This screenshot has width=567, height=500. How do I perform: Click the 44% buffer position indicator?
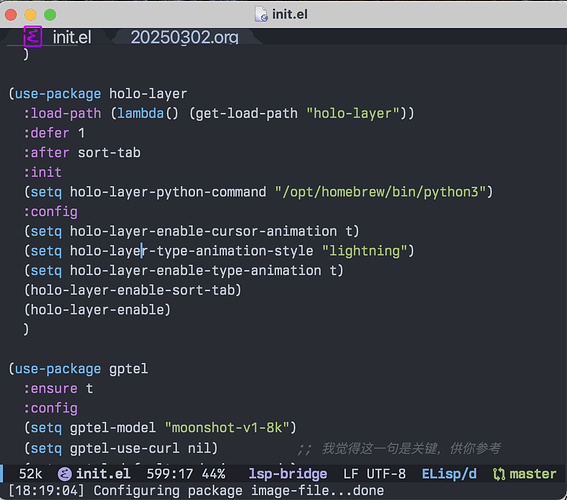[x=214, y=474]
